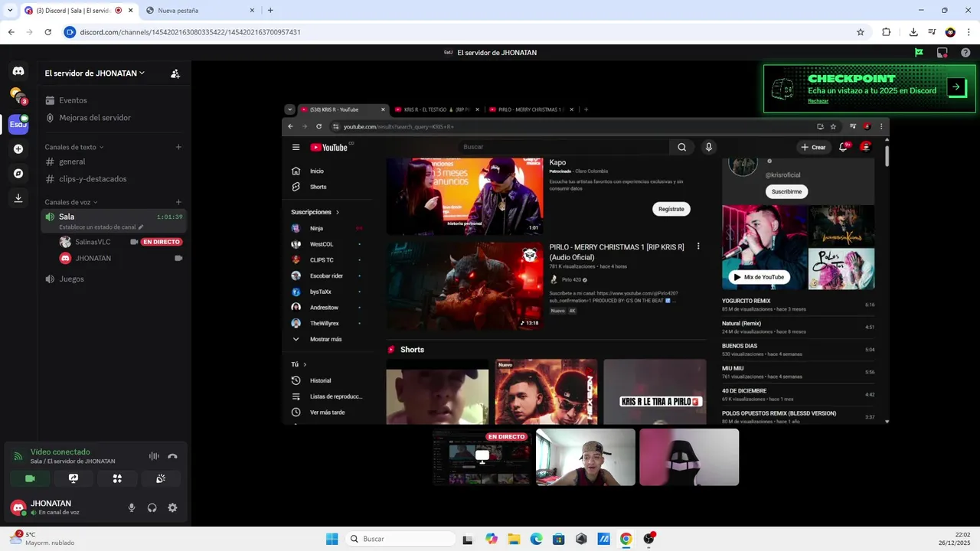Click JHONATAN user in voice channel list
Image resolution: width=980 pixels, height=551 pixels.
point(93,258)
